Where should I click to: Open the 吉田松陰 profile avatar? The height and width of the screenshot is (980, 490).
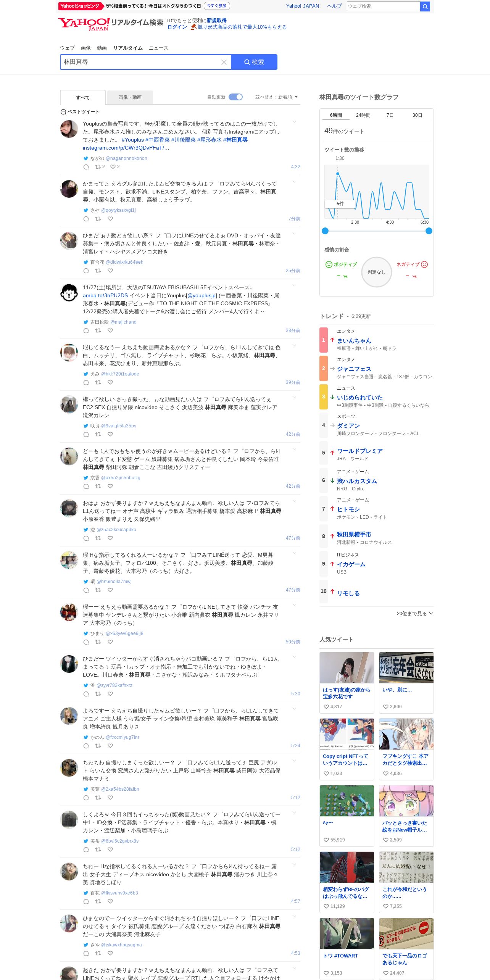click(69, 293)
